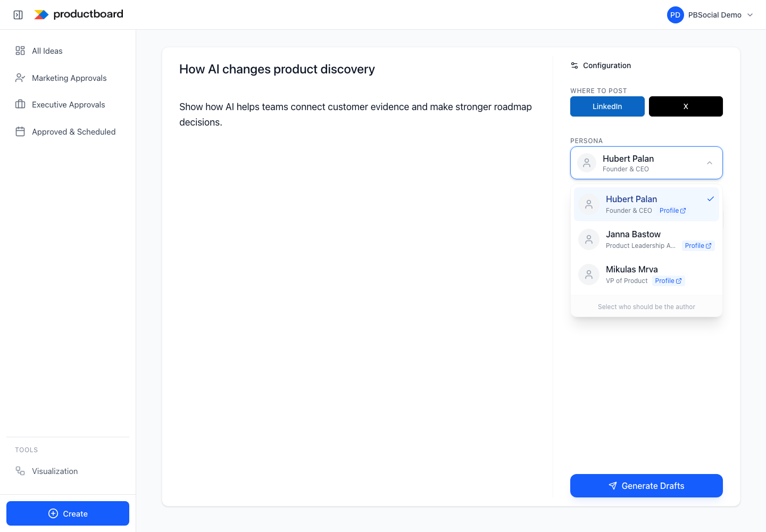Click the Productboard logo
This screenshot has height=532, width=766.
pyautogui.click(x=79, y=14)
